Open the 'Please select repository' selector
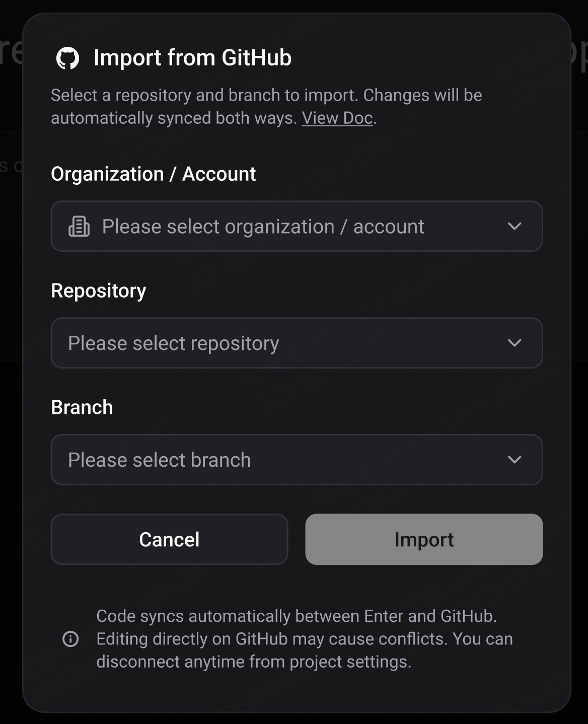Viewport: 588px width, 724px height. pos(297,343)
